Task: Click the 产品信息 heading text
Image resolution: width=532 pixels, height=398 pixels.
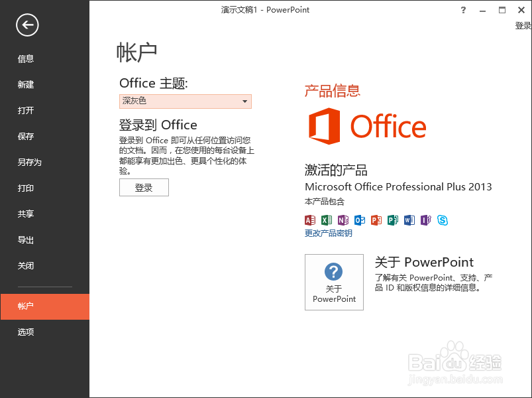Action: coord(332,91)
